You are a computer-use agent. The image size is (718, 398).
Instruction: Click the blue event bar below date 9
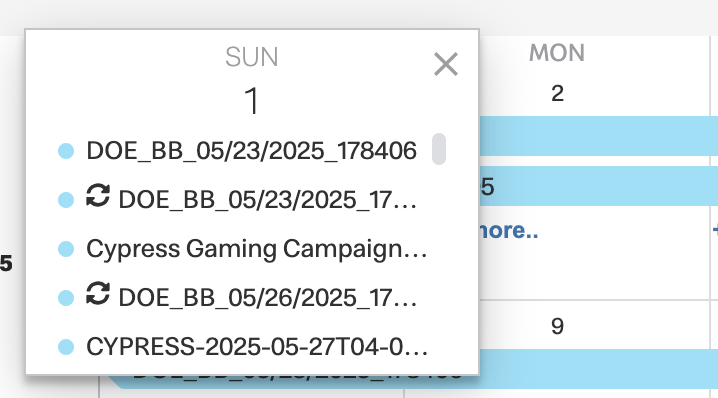tap(598, 369)
